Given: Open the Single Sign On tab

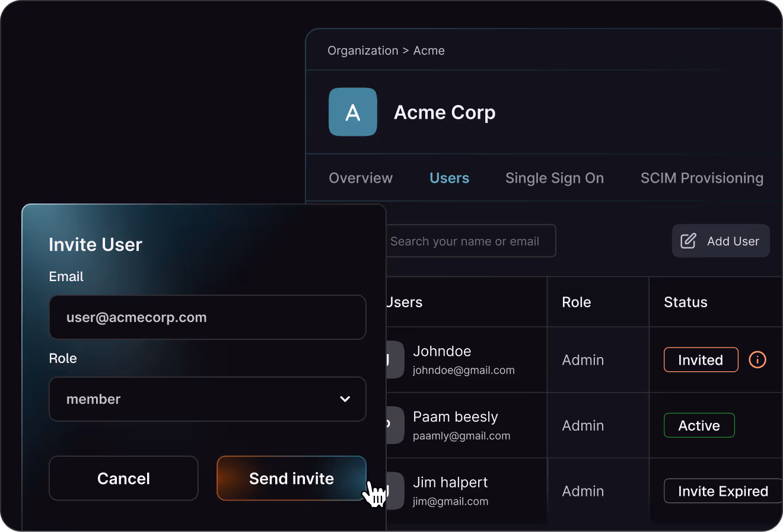Looking at the screenshot, I should (555, 178).
